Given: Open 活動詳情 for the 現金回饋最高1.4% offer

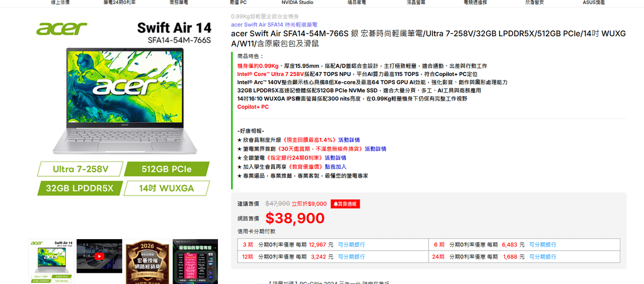Looking at the screenshot, I should [x=349, y=140].
